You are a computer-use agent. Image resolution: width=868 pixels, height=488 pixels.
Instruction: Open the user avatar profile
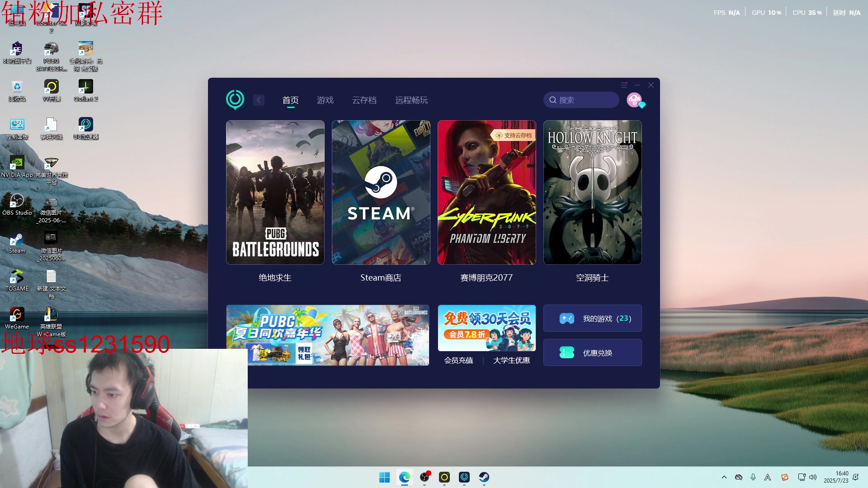pos(634,100)
